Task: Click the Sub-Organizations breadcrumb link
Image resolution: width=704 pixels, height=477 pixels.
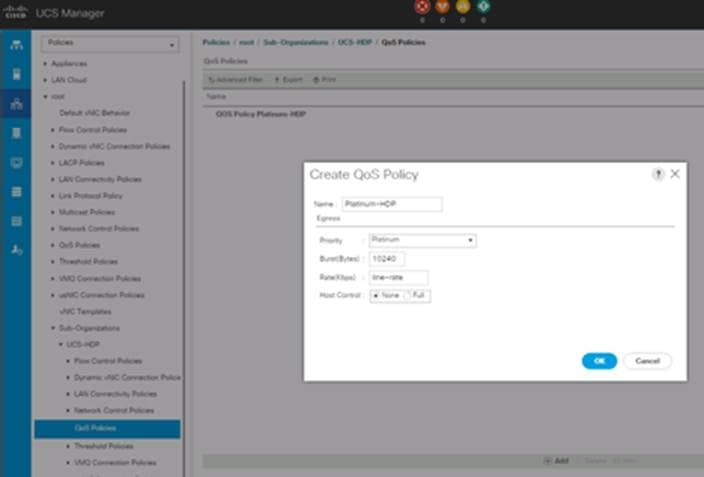Action: point(295,42)
